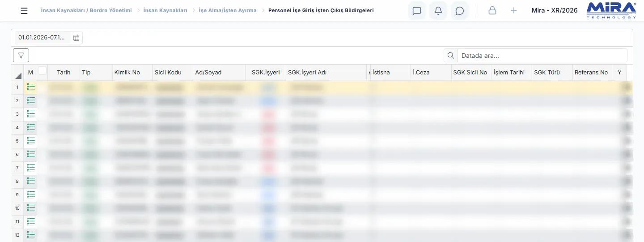Click the search magnifier icon

pos(451,56)
